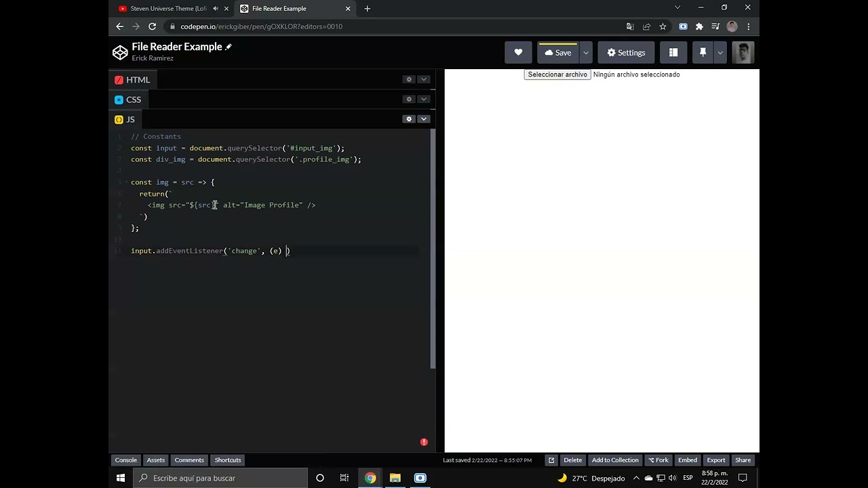Open Task View on the taskbar
The image size is (868, 488).
click(344, 478)
